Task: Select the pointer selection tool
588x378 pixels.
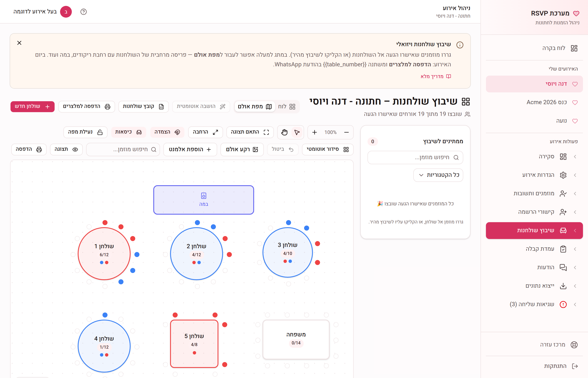Action: (x=297, y=132)
